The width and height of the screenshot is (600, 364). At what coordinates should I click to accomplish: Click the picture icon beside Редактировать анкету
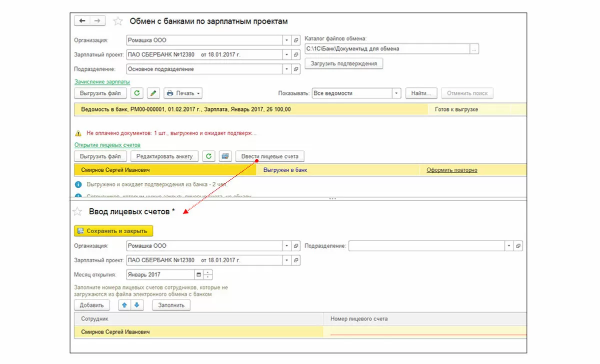225,156
